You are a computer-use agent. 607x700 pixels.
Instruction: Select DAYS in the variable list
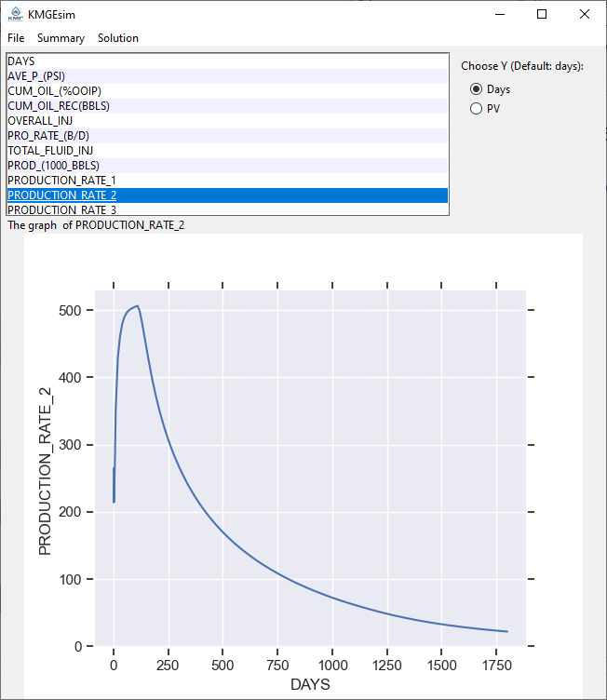(x=227, y=61)
